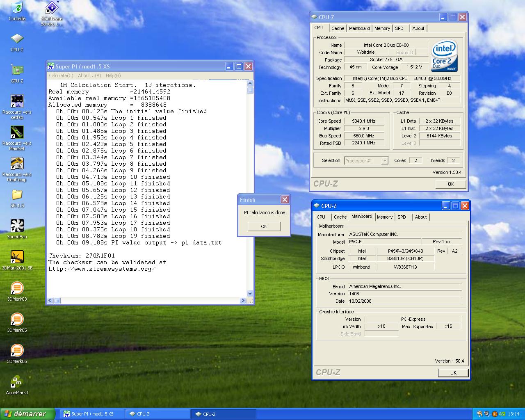Click the Core Speed value 5040.1 MHz
The height and width of the screenshot is (420, 525).
tap(364, 121)
